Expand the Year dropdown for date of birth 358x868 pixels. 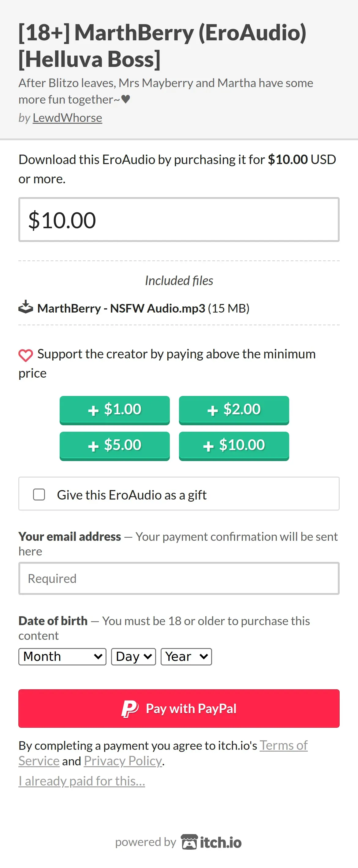(186, 656)
